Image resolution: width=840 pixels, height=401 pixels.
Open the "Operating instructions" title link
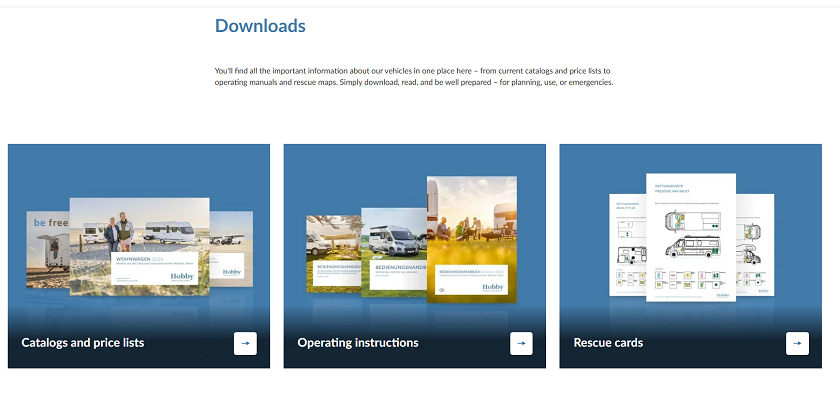(x=358, y=343)
